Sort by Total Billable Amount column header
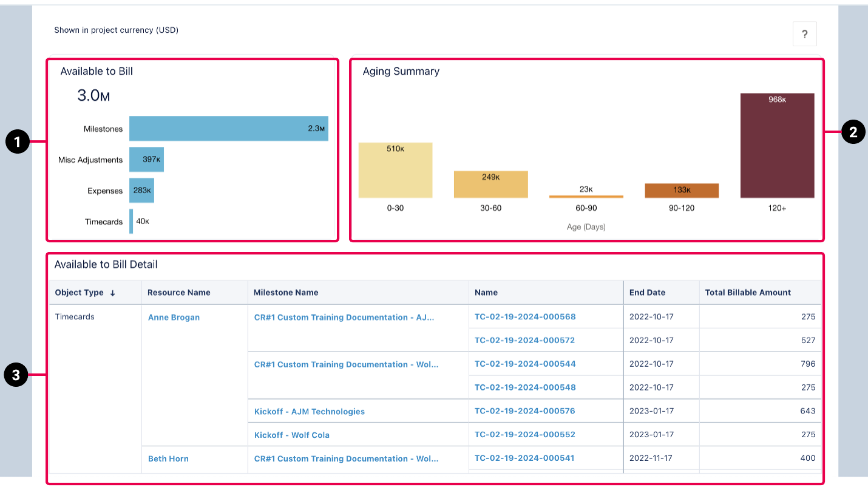The width and height of the screenshot is (868, 487). pos(748,293)
